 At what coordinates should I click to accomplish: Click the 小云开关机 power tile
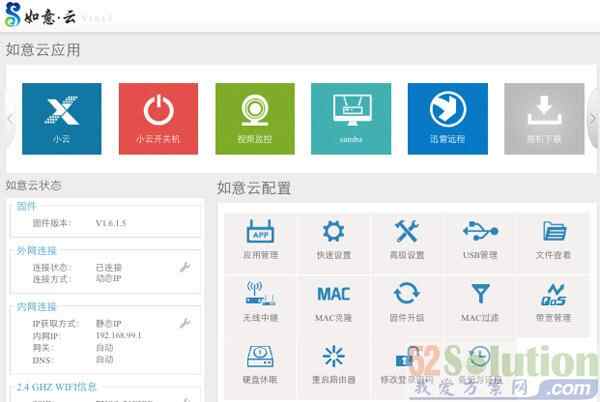pyautogui.click(x=158, y=118)
